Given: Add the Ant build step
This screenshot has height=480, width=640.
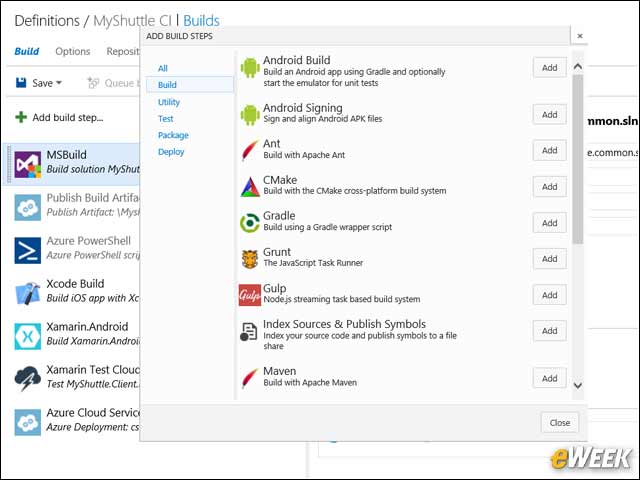Looking at the screenshot, I should click(x=549, y=150).
